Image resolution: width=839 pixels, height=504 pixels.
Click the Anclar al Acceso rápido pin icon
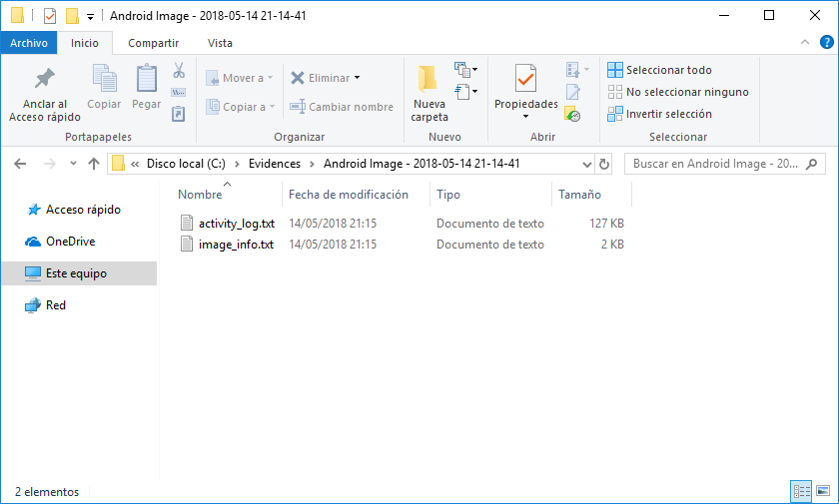coord(44,79)
